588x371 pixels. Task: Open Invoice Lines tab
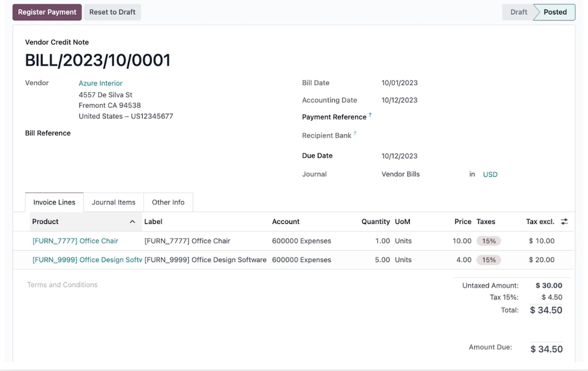(54, 203)
